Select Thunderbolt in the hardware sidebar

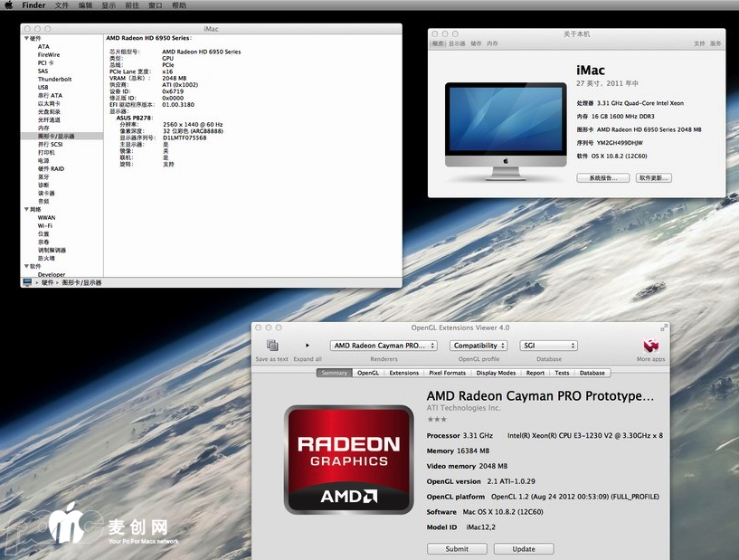(x=54, y=80)
